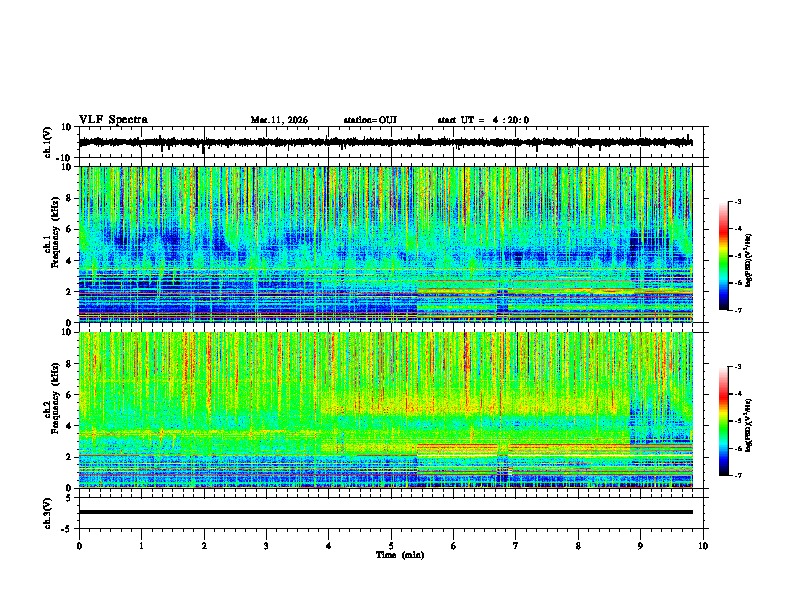This screenshot has width=792, height=612.
Task: Click the "start UT = 4:20:0" text
Action: (x=483, y=120)
